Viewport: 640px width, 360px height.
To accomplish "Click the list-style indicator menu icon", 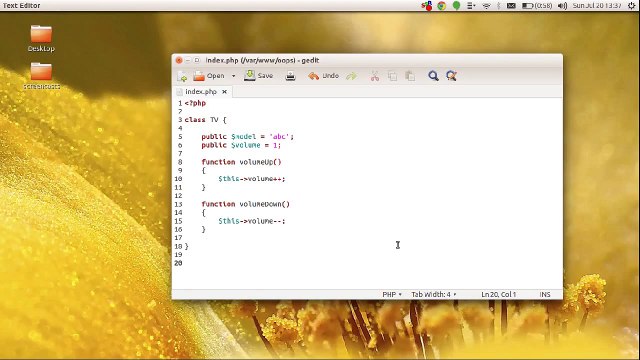I will (x=471, y=6).
